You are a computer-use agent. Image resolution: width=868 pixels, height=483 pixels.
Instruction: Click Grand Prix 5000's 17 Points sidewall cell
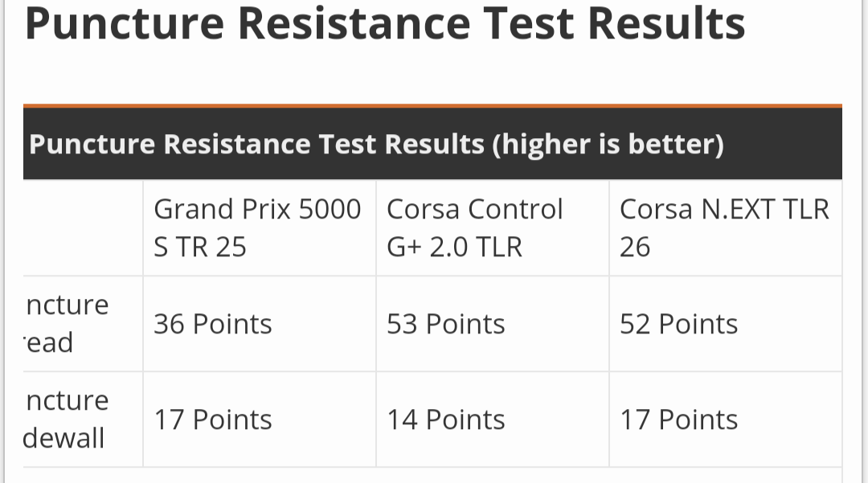coord(213,420)
